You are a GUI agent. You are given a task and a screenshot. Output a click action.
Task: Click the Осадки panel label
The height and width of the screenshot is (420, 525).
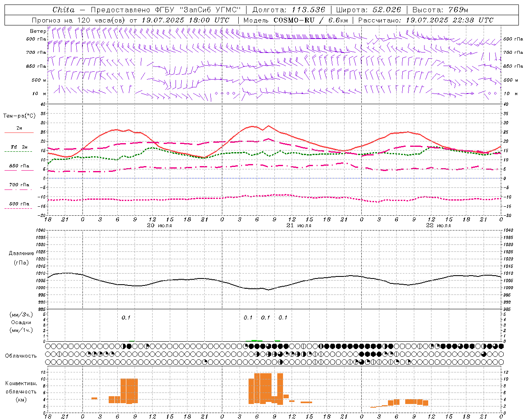[x=21, y=322]
